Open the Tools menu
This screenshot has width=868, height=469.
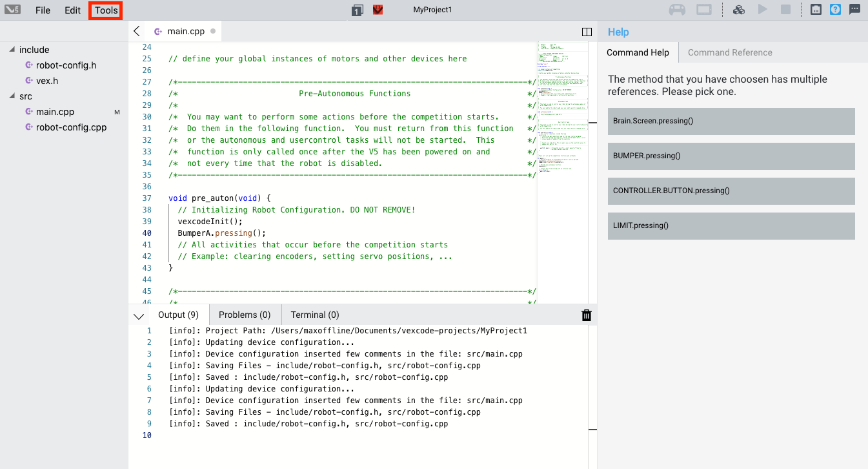coord(105,10)
